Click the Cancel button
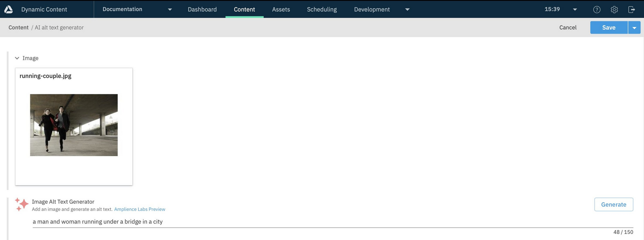644x240 pixels. tap(568, 27)
